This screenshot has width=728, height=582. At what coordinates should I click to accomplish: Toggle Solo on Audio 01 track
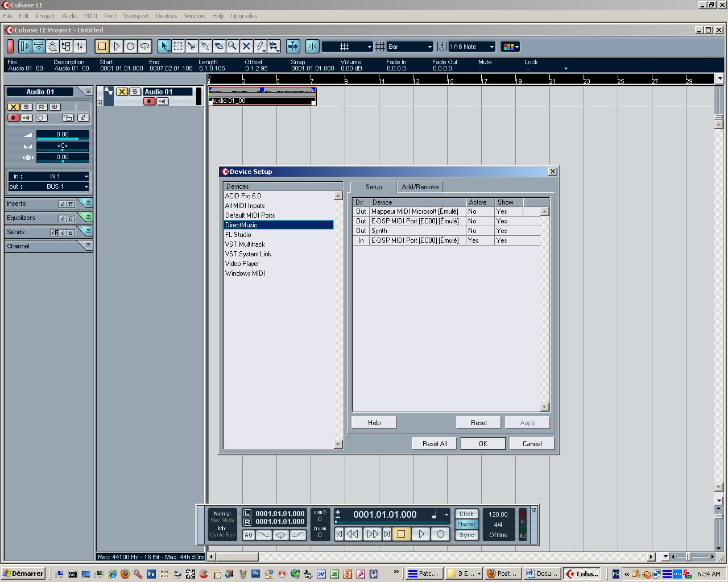tap(135, 92)
